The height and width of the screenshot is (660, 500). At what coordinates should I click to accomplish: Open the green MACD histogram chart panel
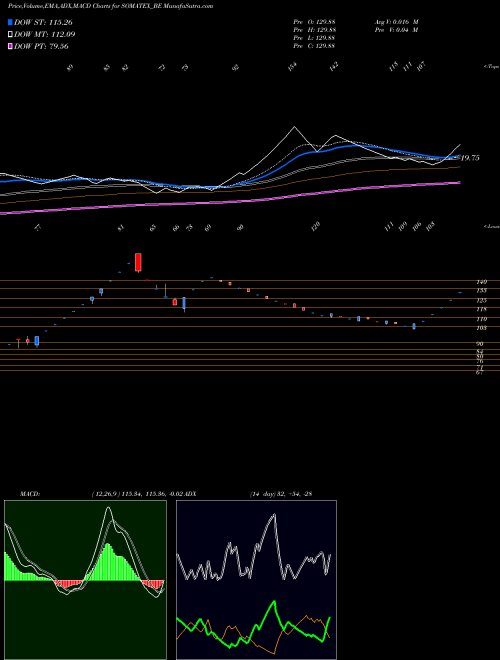tap(85, 580)
